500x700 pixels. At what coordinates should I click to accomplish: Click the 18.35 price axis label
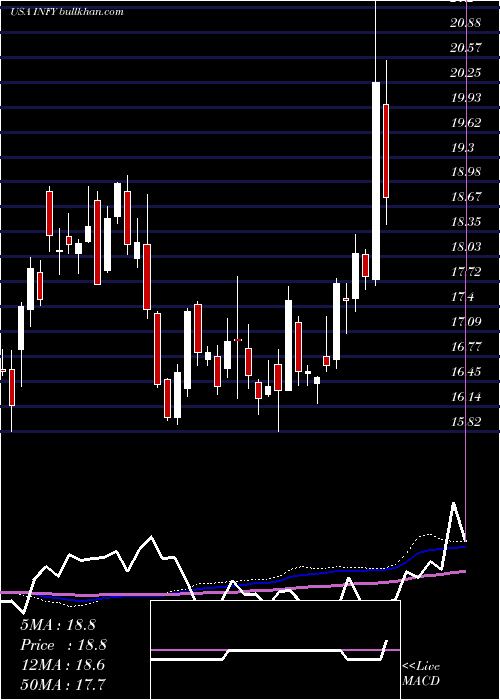tap(466, 221)
